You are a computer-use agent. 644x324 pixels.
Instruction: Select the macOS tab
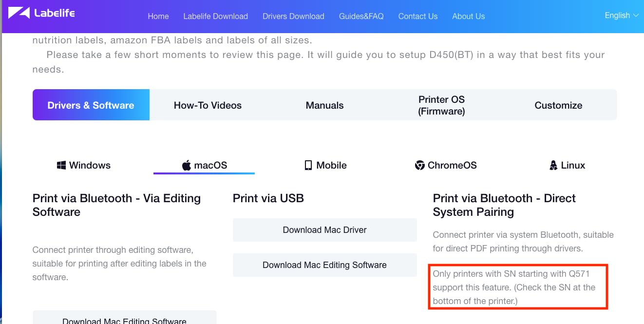coord(204,165)
